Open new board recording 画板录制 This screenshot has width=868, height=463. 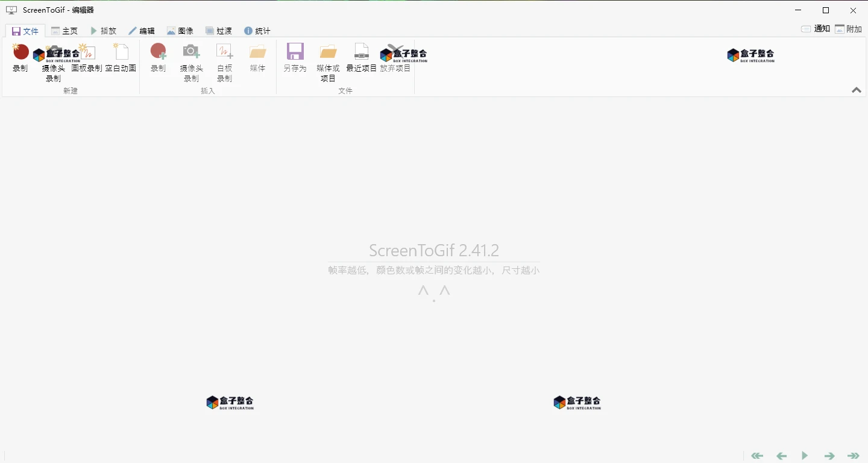coord(87,58)
